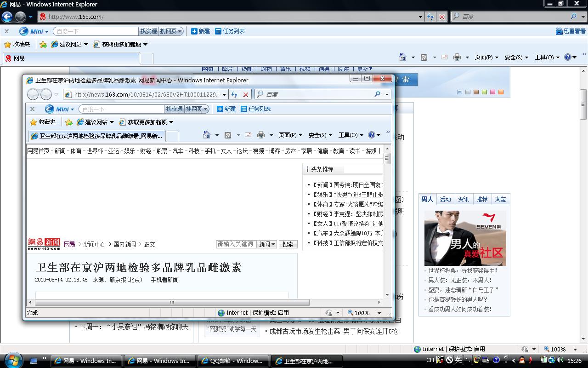Select the 卫生部在京沪两地检验 browser tab
The height and width of the screenshot is (368, 588).
click(x=97, y=136)
